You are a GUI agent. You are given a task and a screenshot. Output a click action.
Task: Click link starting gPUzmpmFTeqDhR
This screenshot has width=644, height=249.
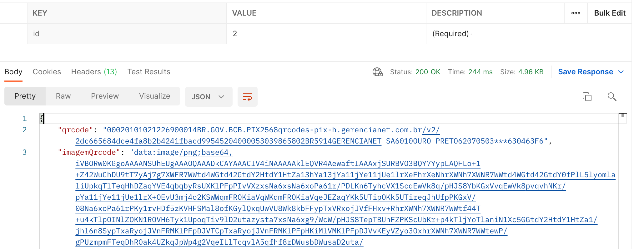pyautogui.click(x=219, y=242)
